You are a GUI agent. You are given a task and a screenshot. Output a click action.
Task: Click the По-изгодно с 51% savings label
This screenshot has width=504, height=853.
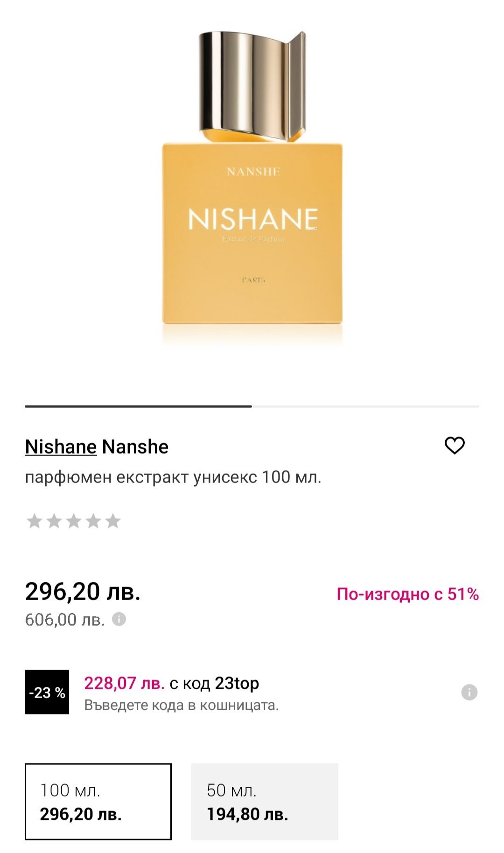point(407,594)
